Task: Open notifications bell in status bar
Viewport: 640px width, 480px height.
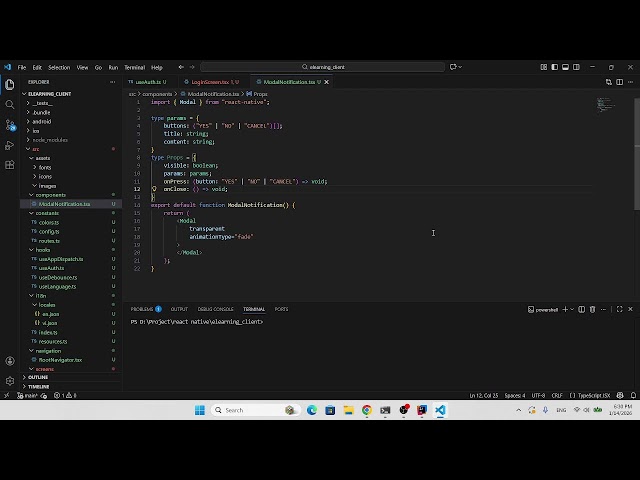Action: [633, 395]
